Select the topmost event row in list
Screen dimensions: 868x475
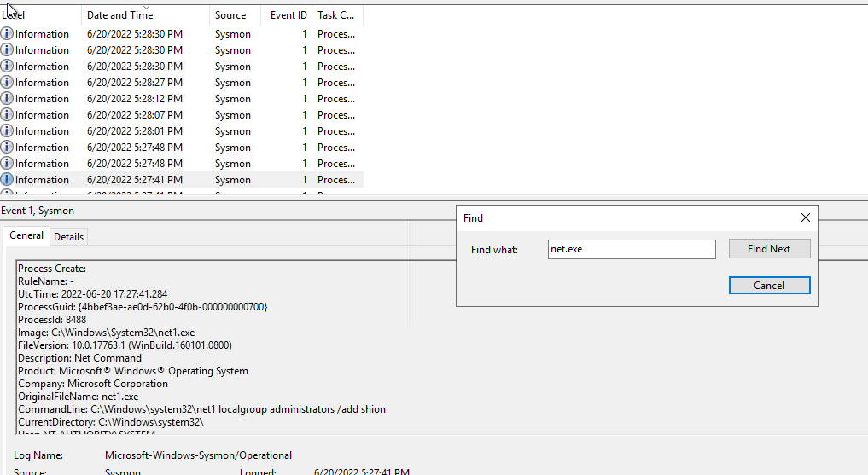pyautogui.click(x=179, y=34)
